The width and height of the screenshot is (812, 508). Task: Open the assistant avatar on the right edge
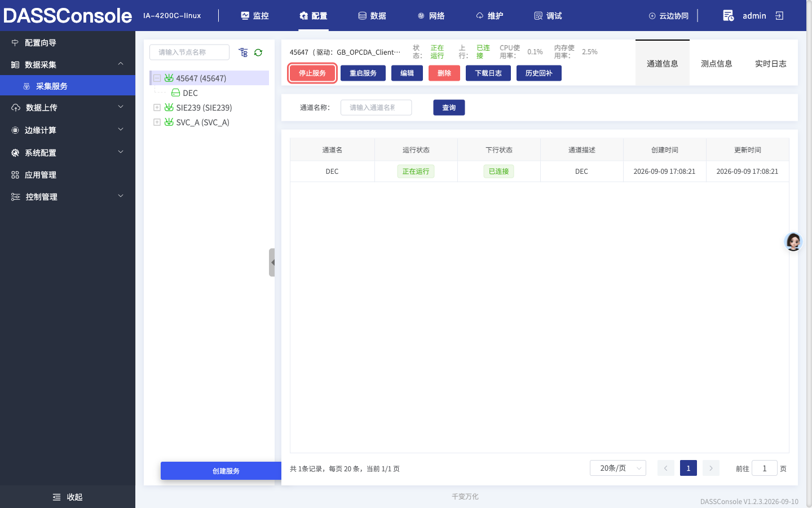[793, 242]
